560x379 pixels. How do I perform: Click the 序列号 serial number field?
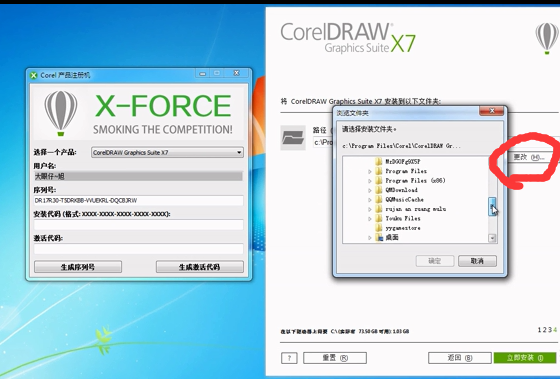point(139,200)
